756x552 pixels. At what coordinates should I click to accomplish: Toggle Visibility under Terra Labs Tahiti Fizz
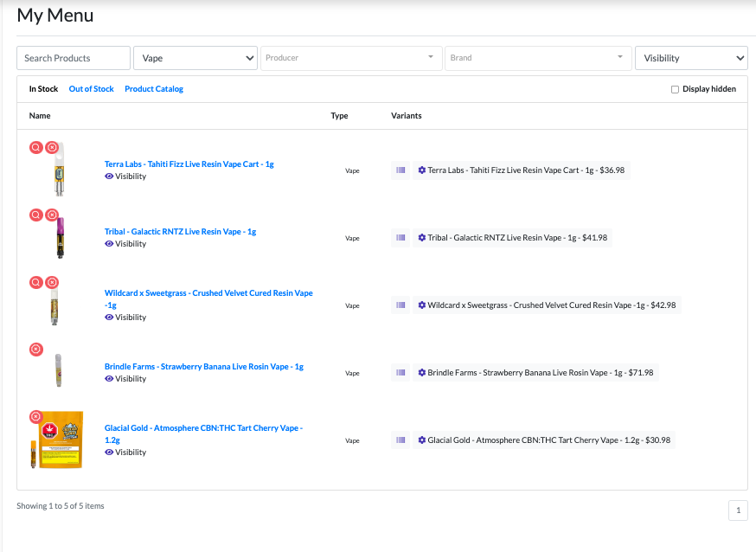click(x=125, y=177)
